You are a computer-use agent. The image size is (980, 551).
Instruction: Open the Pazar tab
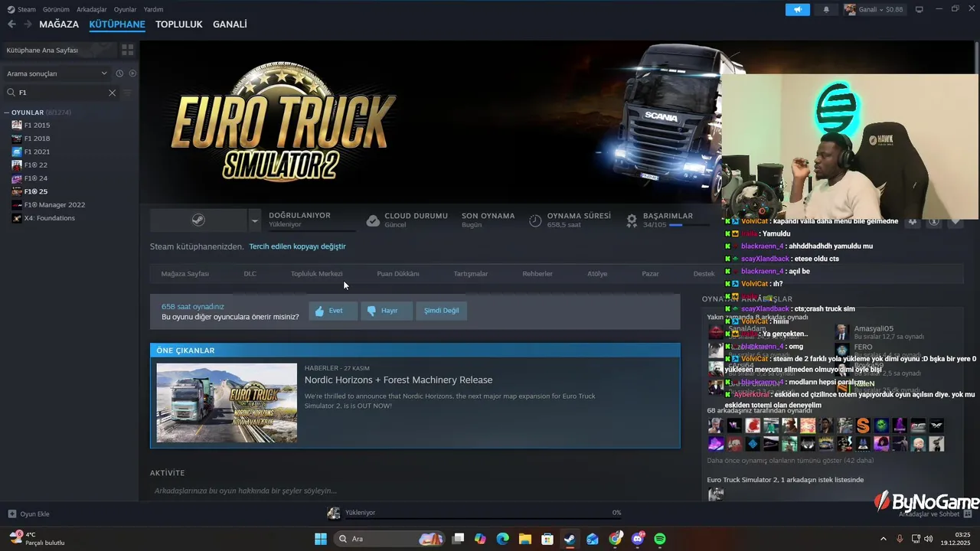(650, 273)
